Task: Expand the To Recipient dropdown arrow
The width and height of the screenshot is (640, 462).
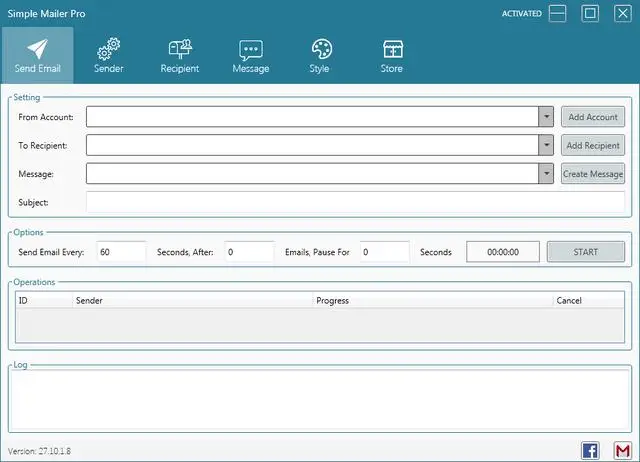Action: (546, 145)
